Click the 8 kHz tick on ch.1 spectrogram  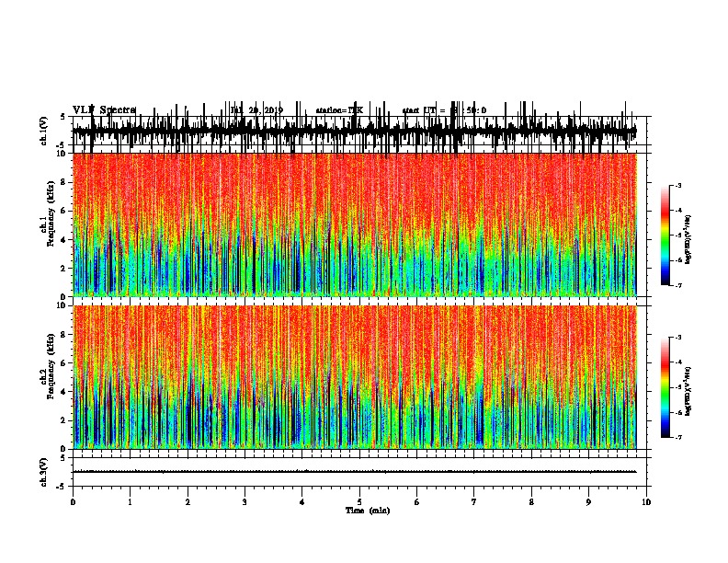pos(64,182)
